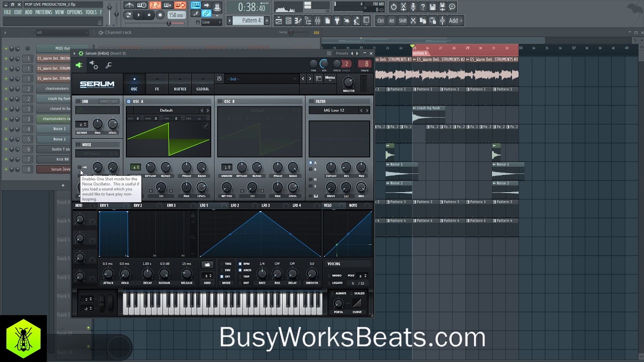Enable the SUB oscillator checkbox
This screenshot has width=644, height=362.
(x=78, y=102)
